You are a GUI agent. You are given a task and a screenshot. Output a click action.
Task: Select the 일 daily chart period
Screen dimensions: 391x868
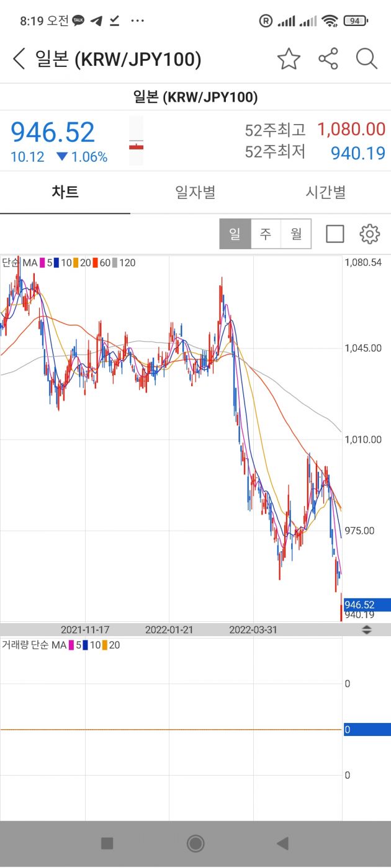click(235, 234)
